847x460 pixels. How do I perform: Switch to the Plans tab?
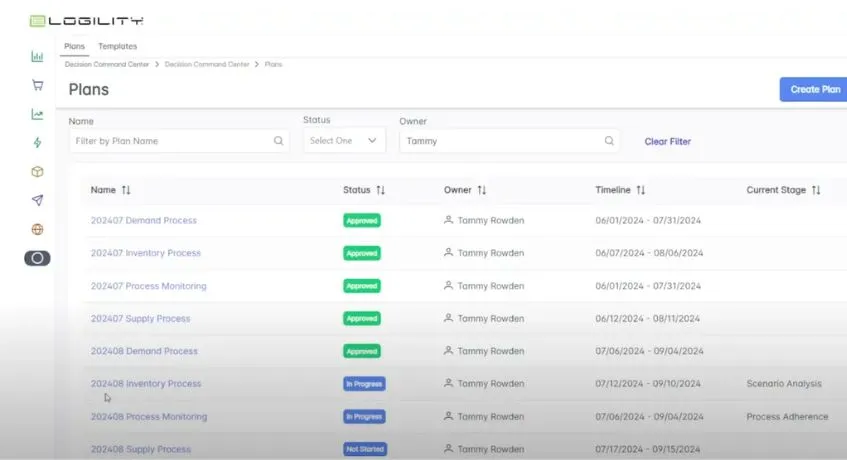[74, 46]
